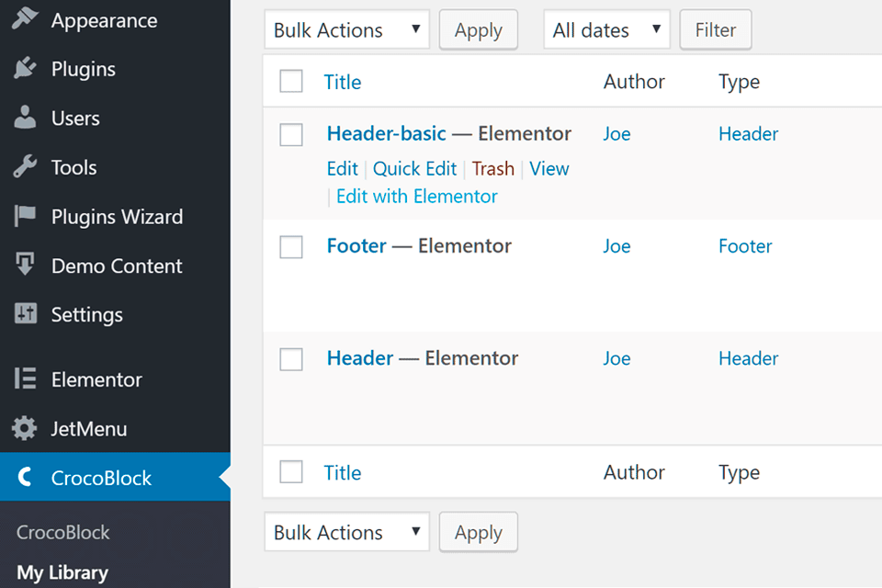Click the Appearance paintbrush icon
This screenshot has height=588, width=882.
point(26,19)
